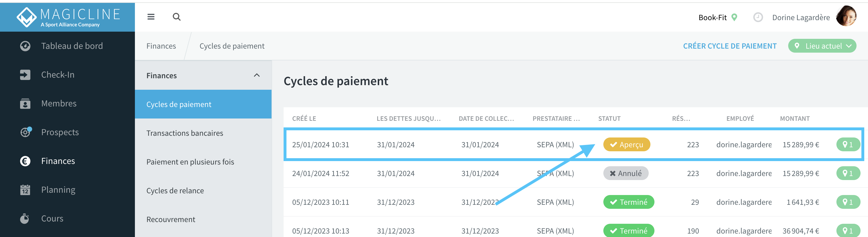Screen dimensions: 868x237
Task: Click EMPLOYÉ column header
Action: (x=740, y=118)
